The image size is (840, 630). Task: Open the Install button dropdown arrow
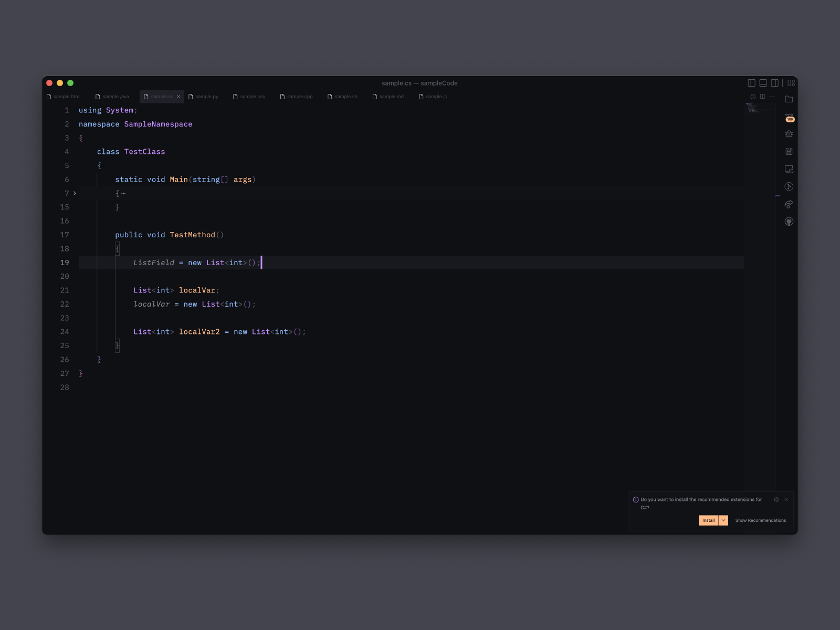[723, 520]
